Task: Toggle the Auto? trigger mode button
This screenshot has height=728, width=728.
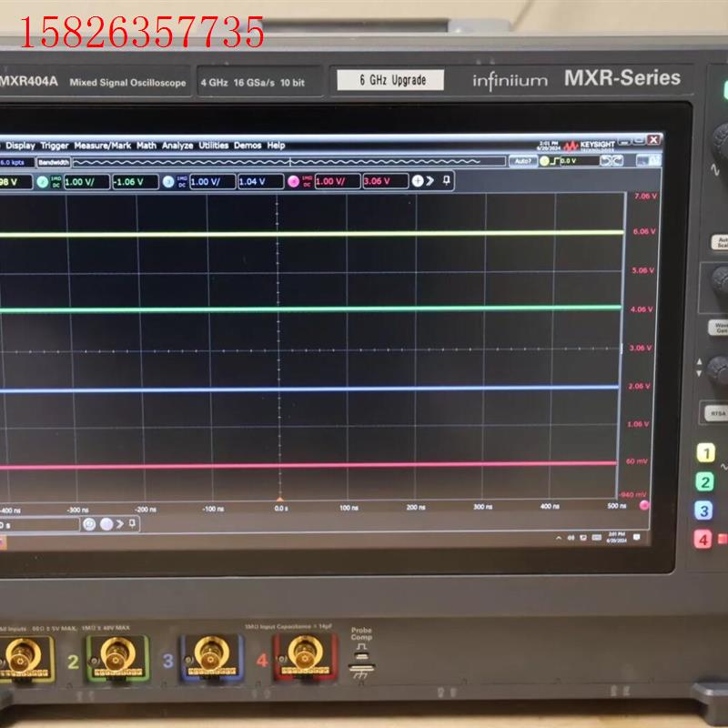Action: [522, 160]
